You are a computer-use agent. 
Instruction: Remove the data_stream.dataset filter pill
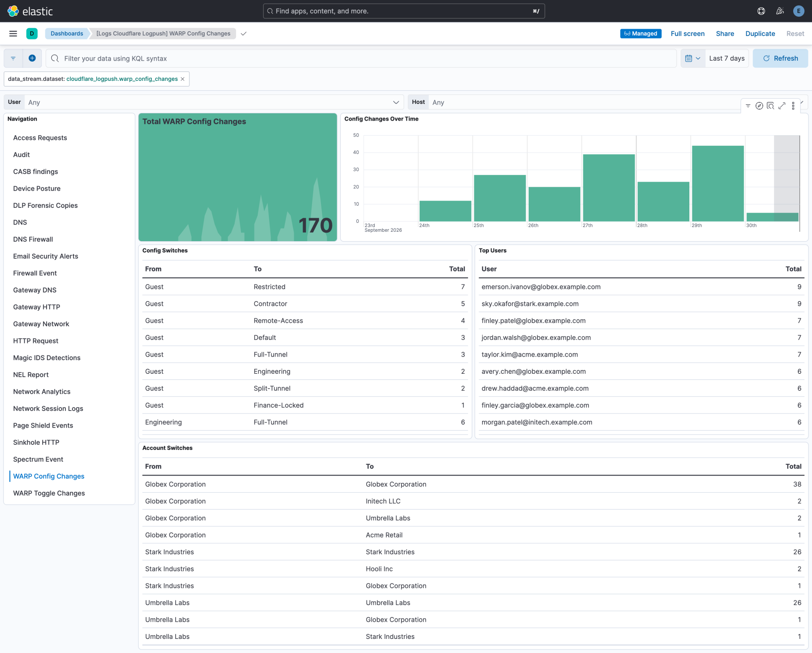183,79
